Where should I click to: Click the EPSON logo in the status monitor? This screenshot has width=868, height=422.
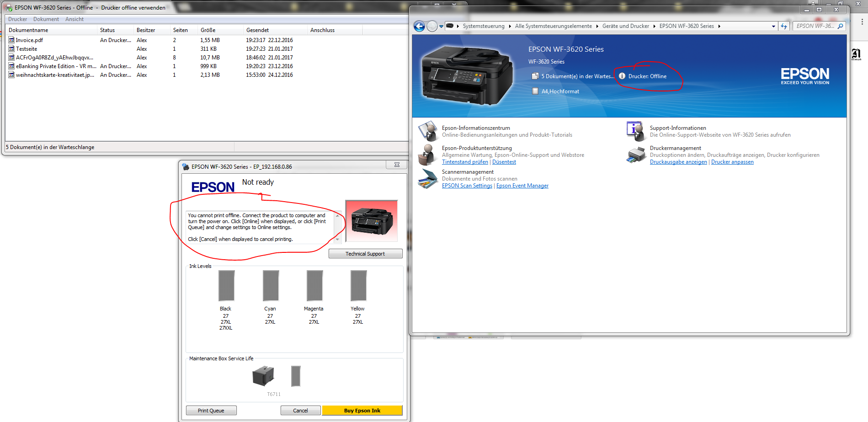213,187
